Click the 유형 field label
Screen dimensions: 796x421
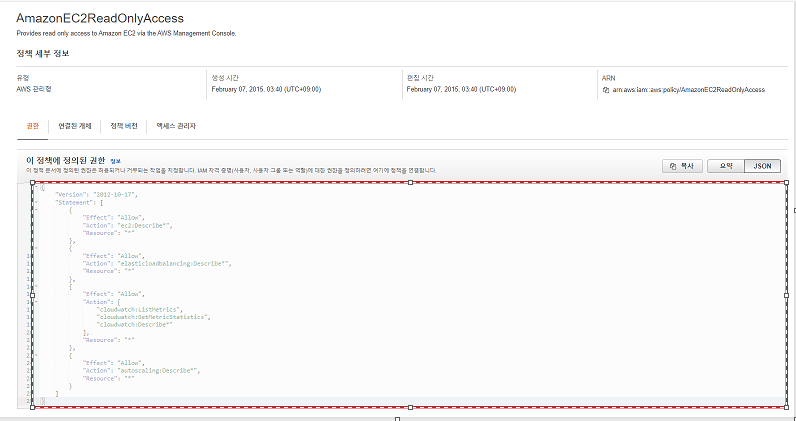pos(23,78)
